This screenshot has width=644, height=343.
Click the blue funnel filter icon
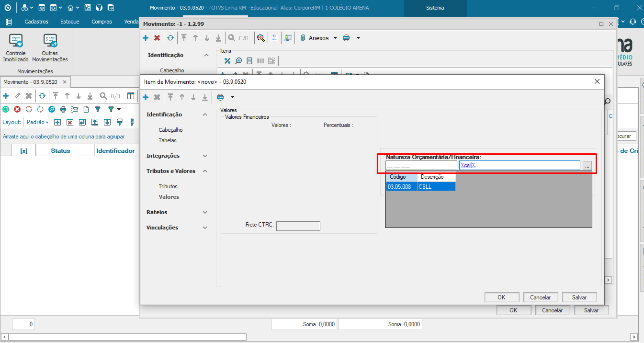coord(98,109)
